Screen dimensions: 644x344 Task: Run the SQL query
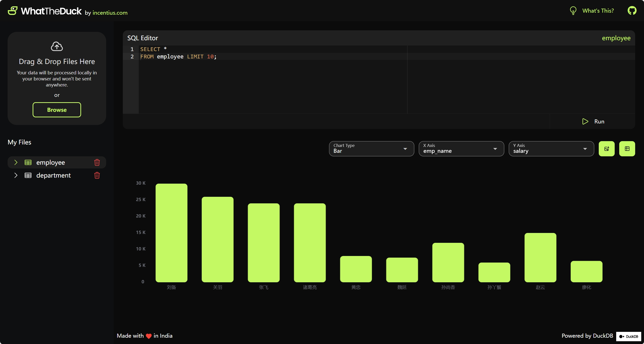[x=593, y=121]
